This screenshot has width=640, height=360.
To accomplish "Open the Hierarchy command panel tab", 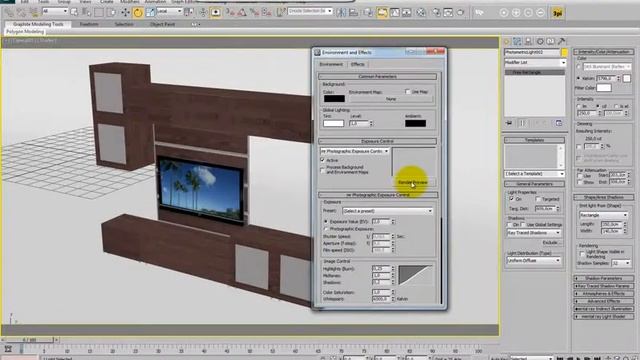I will click(x=529, y=42).
